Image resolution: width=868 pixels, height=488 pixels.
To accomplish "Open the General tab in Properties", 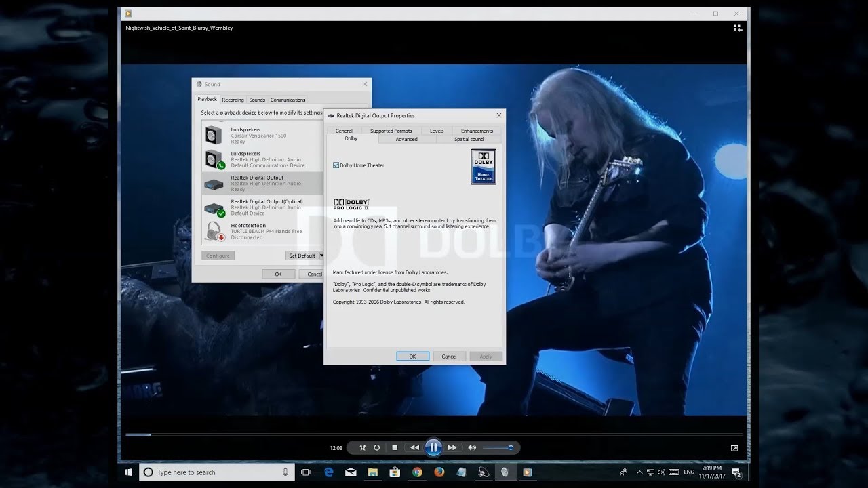I will 344,131.
